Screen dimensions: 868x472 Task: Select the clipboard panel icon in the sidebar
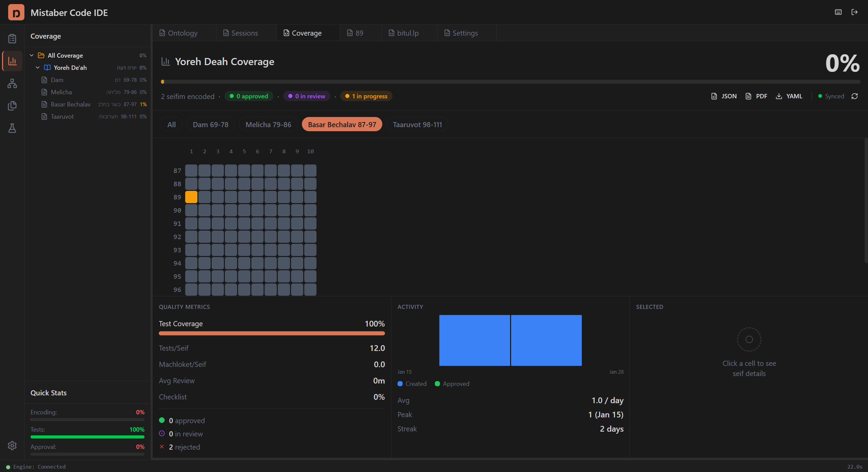[x=12, y=39]
